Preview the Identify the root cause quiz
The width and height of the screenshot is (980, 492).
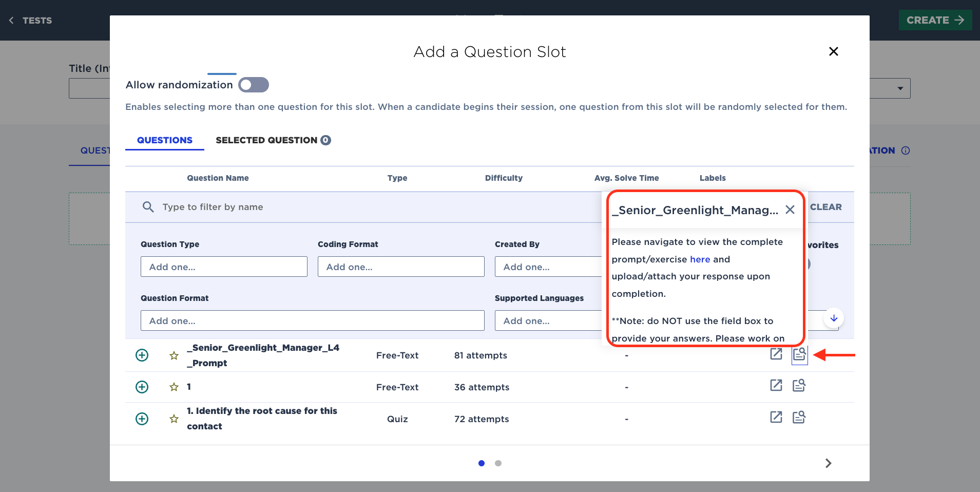[799, 417]
